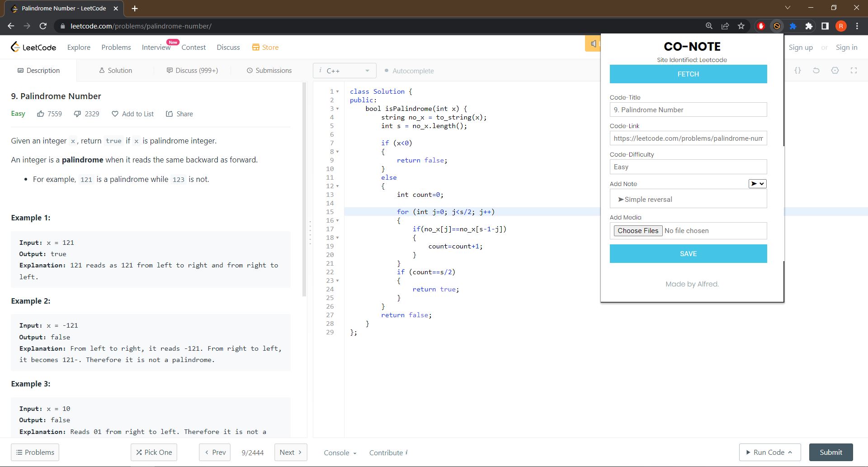Image resolution: width=868 pixels, height=467 pixels.
Task: Click the thumbs down icon with 2329
Action: point(77,114)
